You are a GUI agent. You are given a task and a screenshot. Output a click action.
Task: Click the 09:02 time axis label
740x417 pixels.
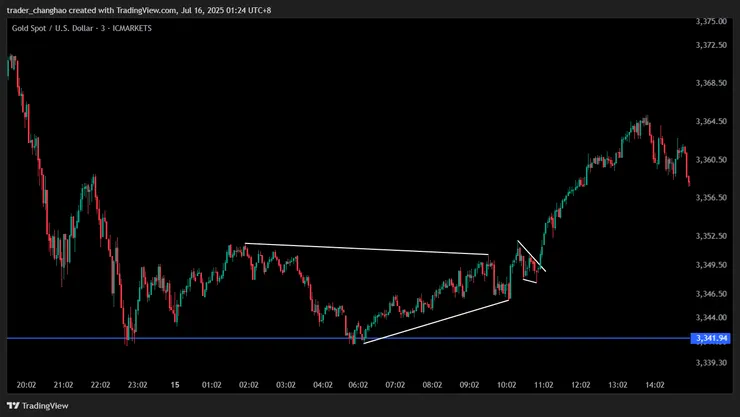click(469, 385)
